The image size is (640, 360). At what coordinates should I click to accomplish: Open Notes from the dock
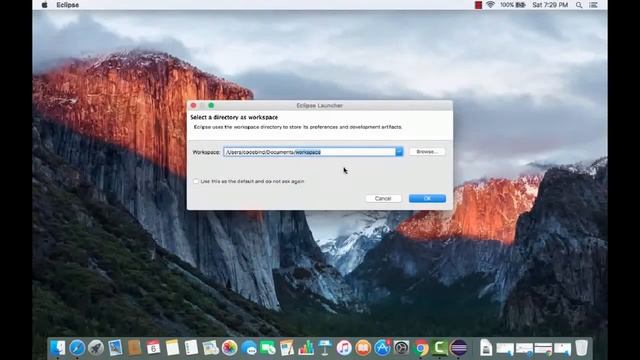172,348
